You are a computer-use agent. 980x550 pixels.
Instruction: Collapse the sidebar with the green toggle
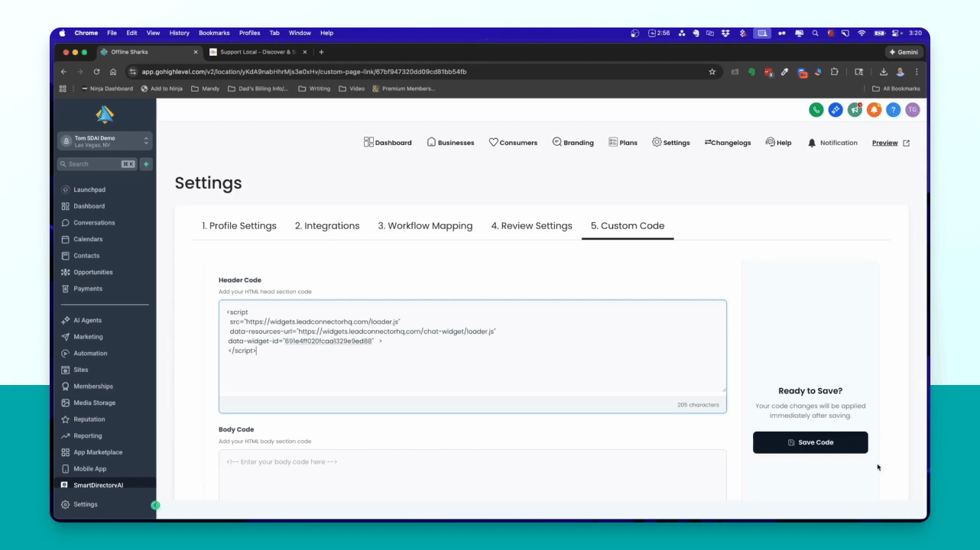tap(155, 505)
